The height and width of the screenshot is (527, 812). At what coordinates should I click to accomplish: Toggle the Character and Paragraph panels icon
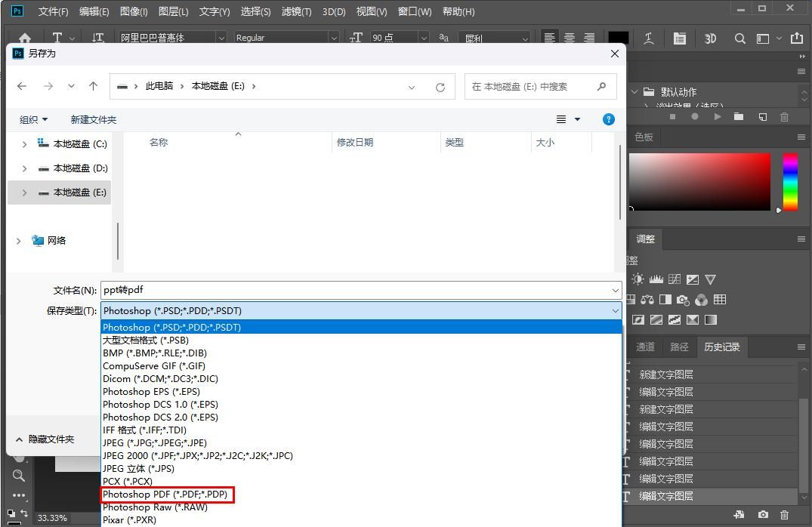(x=679, y=38)
